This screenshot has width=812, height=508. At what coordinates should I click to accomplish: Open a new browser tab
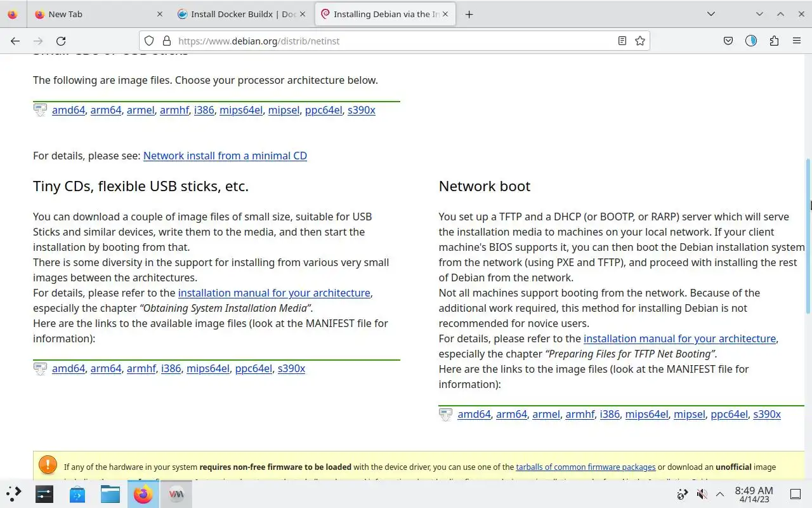tap(469, 14)
